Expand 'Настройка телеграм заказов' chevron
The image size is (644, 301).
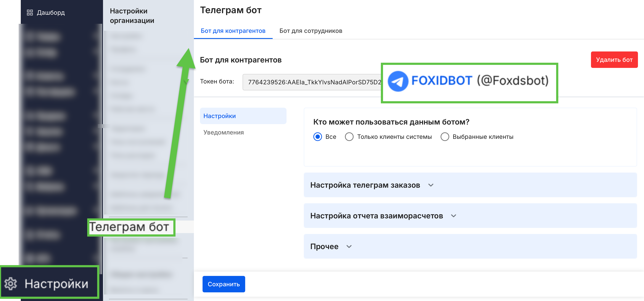[x=430, y=185]
